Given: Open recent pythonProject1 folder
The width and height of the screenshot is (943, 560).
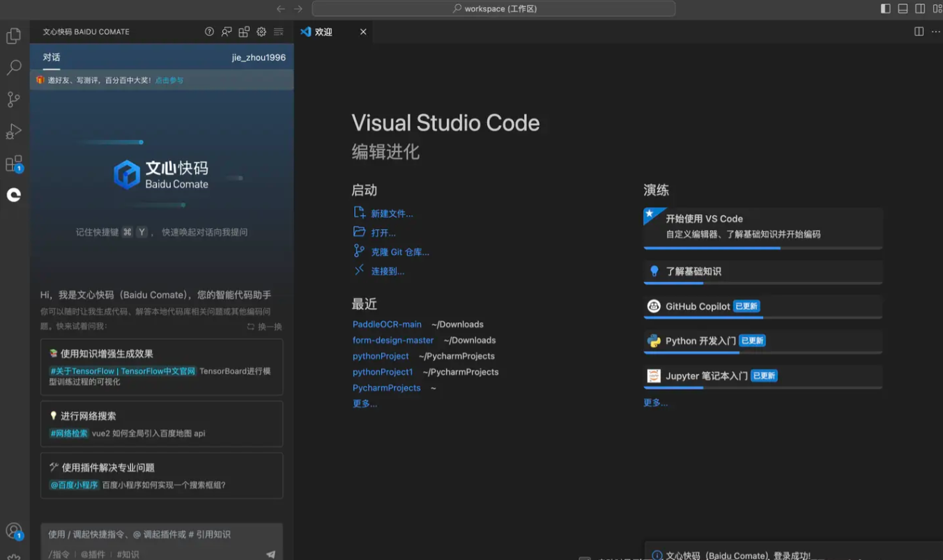Looking at the screenshot, I should (x=383, y=372).
